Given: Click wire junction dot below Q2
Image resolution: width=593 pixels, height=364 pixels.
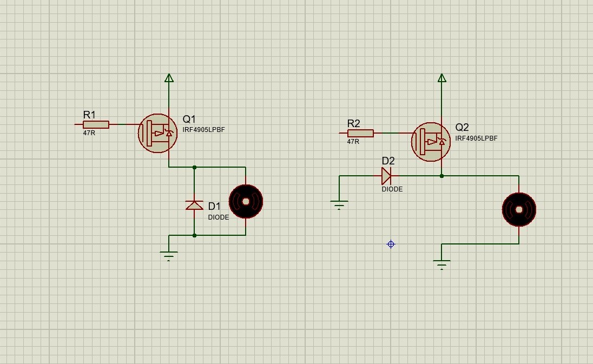Looking at the screenshot, I should pos(442,176).
